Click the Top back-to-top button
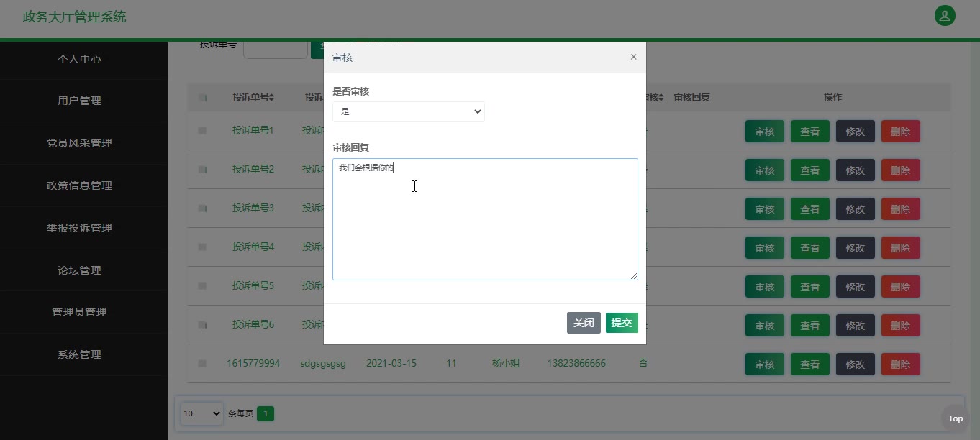Viewport: 980px width, 440px height. pyautogui.click(x=956, y=418)
